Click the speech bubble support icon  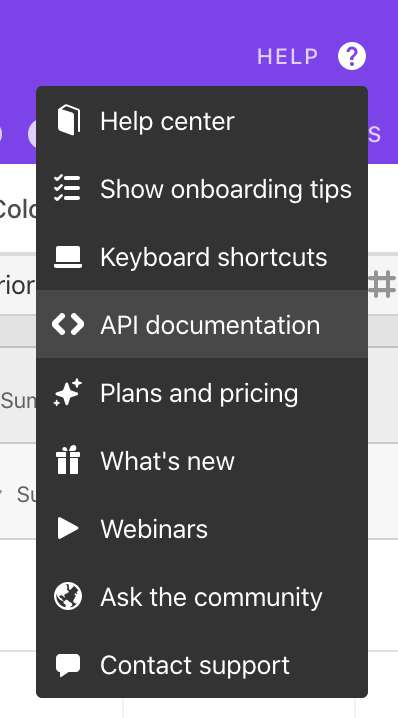pos(68,665)
